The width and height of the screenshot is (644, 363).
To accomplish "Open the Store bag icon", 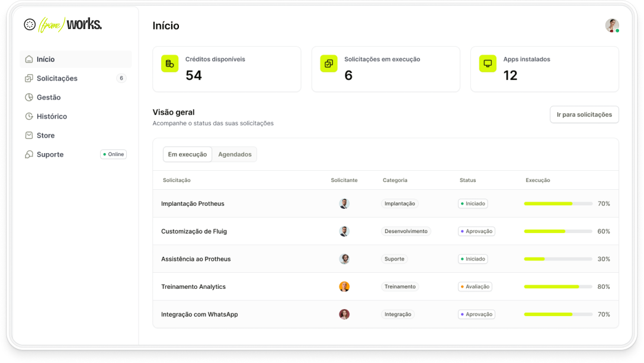I will click(x=29, y=135).
